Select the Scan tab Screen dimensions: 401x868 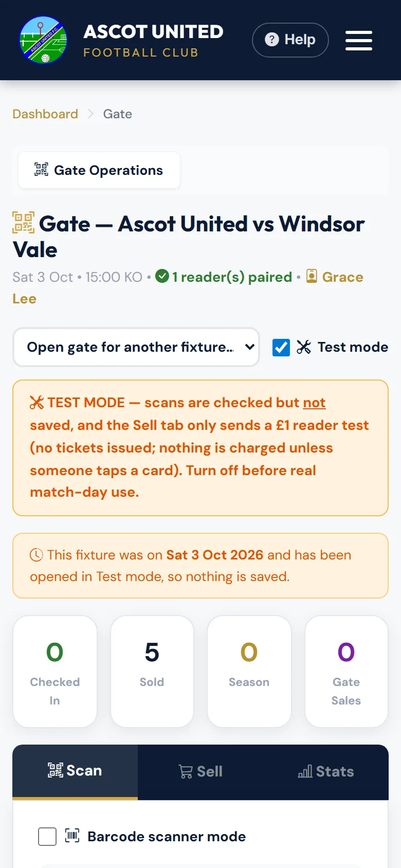coord(75,771)
